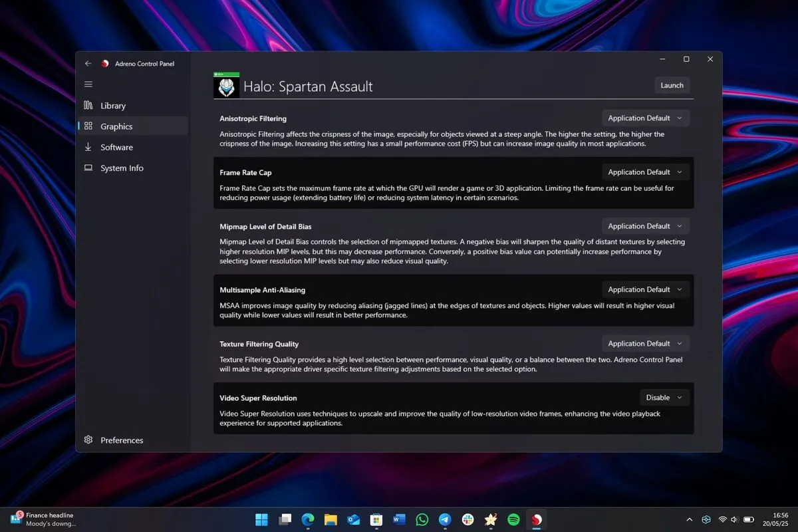Open the Anisotropic Filtering dropdown
This screenshot has width=798, height=532.
click(x=645, y=118)
